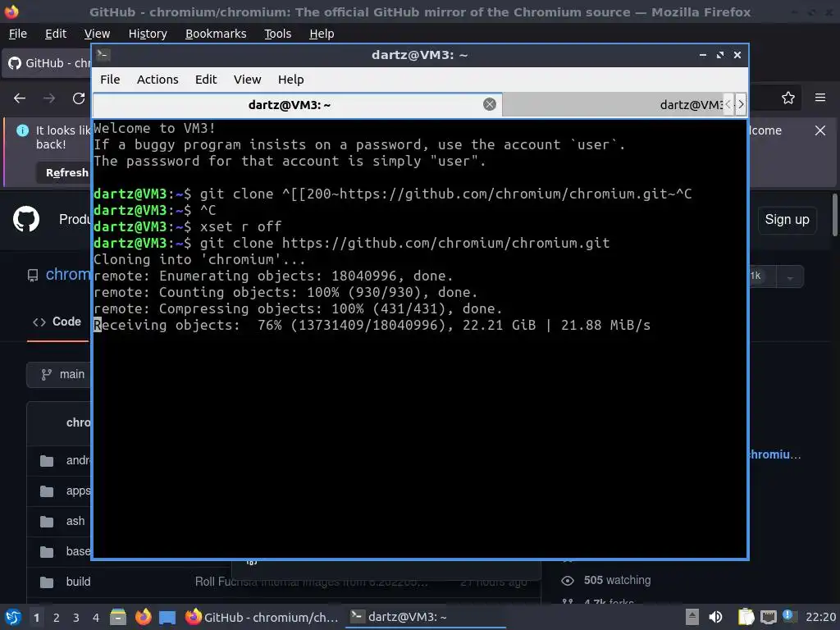Screen dimensions: 840x630
Task: Click Firefox back navigation arrow
Action: [20, 98]
